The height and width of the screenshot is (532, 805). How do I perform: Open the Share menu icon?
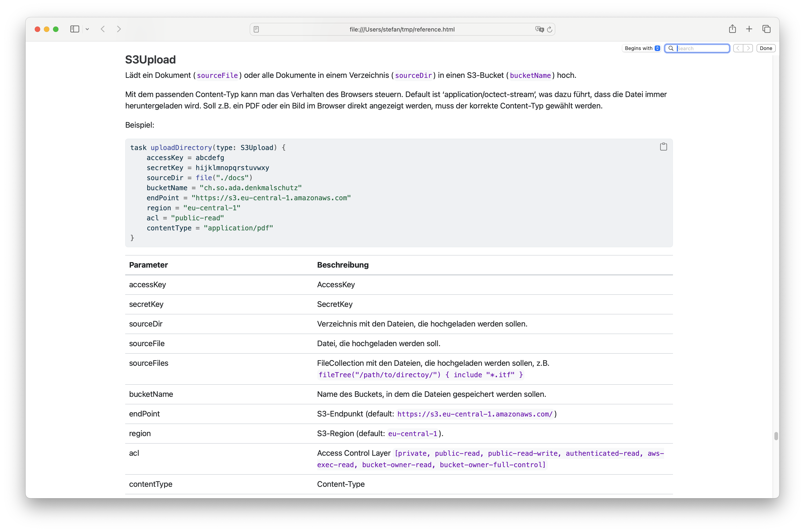[732, 29]
